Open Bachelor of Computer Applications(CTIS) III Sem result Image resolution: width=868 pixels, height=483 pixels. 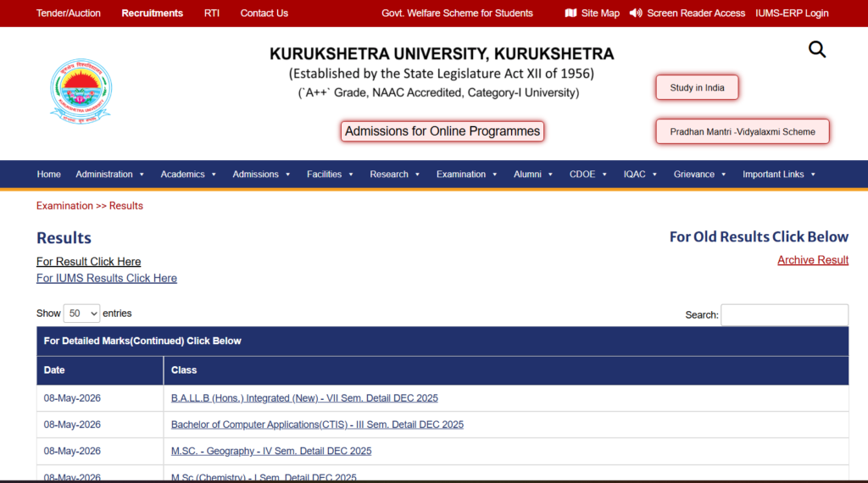317,425
